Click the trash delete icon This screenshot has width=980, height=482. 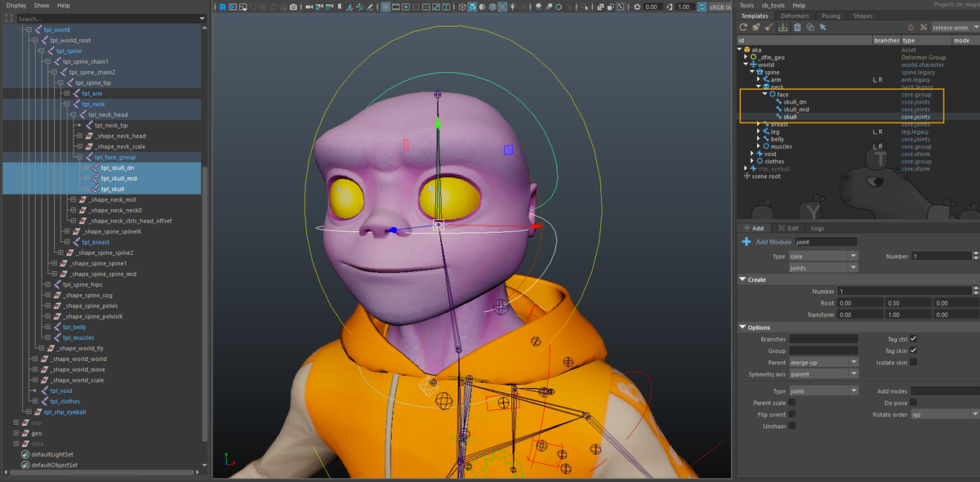pyautogui.click(x=797, y=28)
